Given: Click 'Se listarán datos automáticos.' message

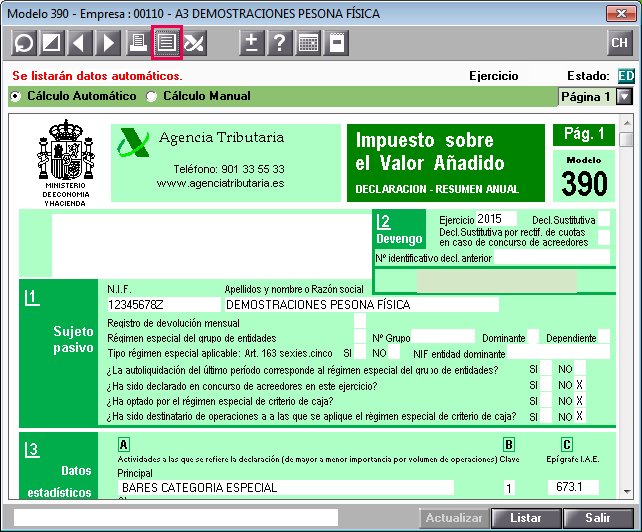Looking at the screenshot, I should coord(97,76).
